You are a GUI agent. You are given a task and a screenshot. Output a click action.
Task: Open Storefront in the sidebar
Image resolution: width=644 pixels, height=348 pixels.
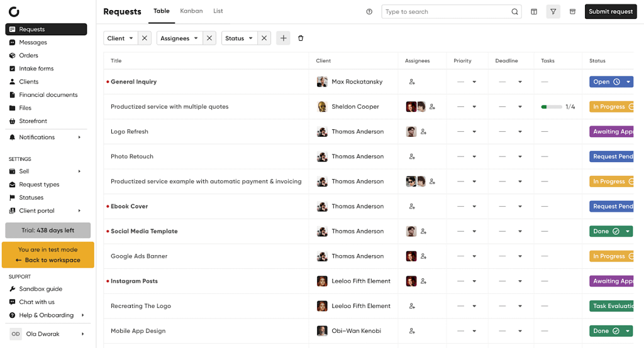click(x=33, y=121)
